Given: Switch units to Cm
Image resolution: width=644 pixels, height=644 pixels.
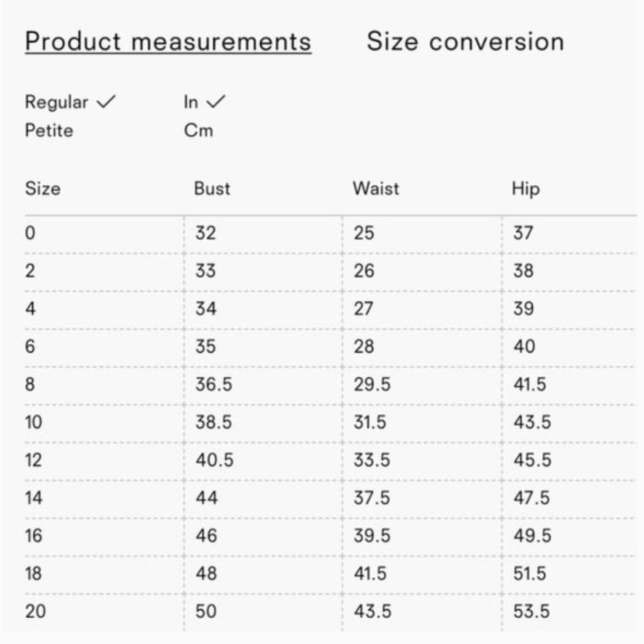Looking at the screenshot, I should (198, 131).
